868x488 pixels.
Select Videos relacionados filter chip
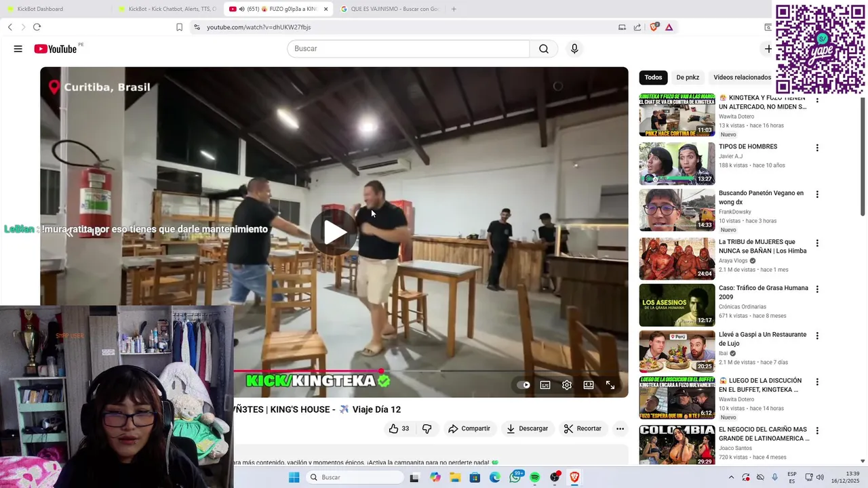click(x=742, y=77)
